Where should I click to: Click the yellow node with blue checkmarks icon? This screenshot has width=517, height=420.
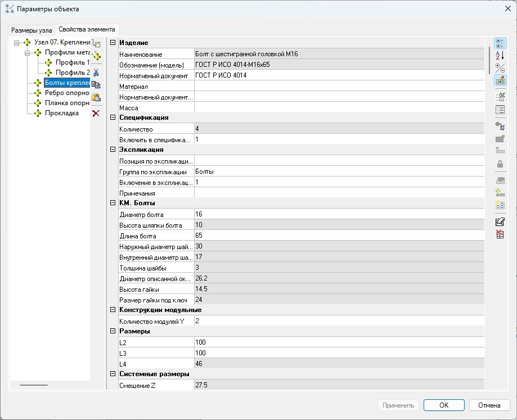click(500, 126)
